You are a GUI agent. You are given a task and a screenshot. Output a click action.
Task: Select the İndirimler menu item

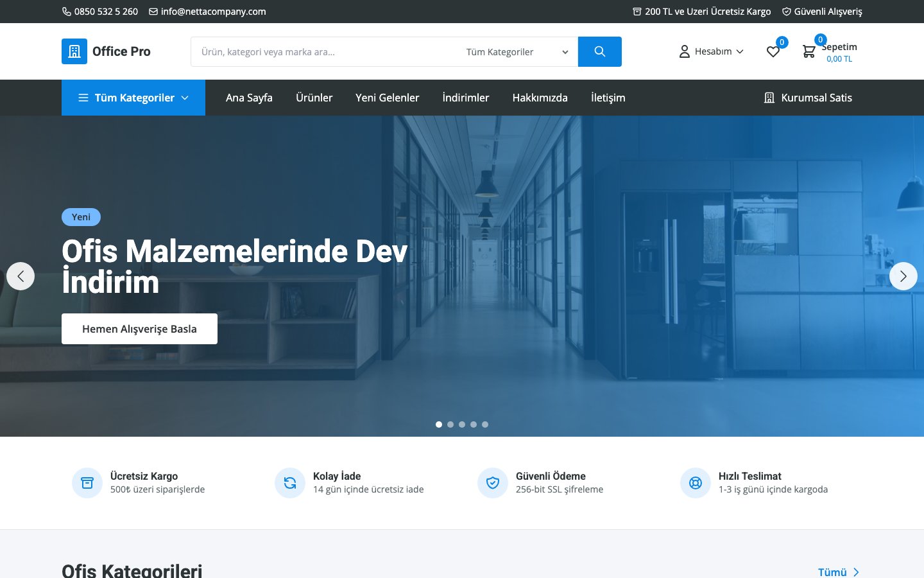465,98
